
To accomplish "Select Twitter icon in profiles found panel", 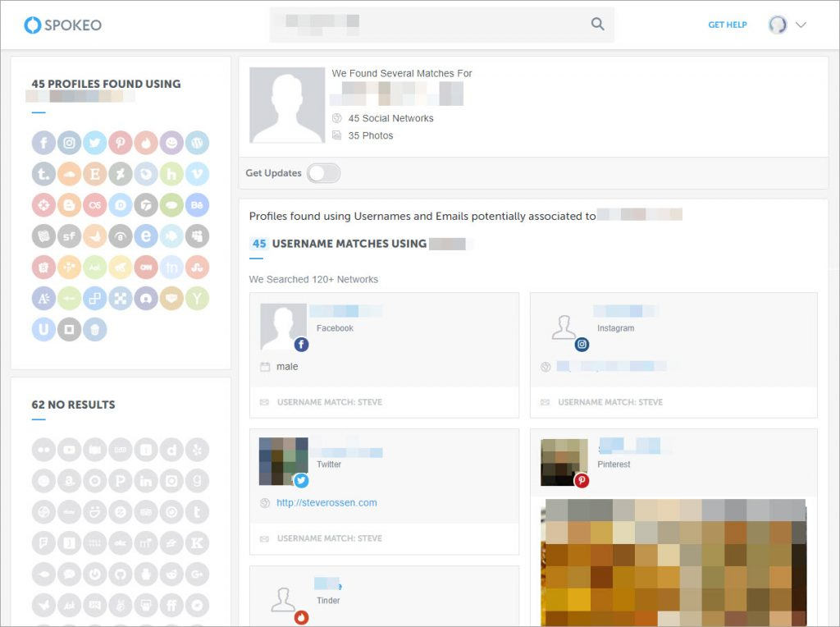I will (95, 143).
